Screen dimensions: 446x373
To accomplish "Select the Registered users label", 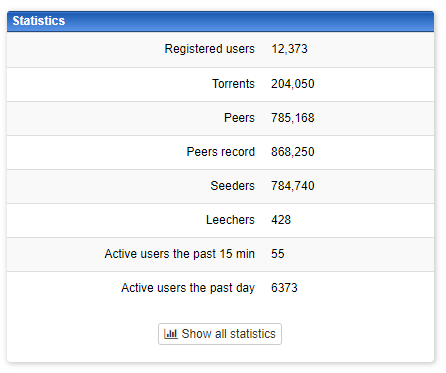I will tap(209, 49).
